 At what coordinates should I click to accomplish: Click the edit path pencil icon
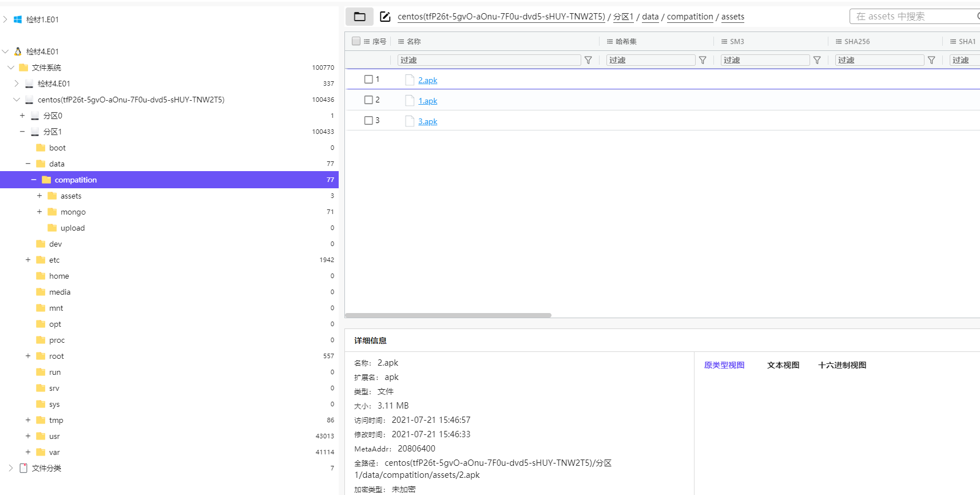click(x=385, y=17)
